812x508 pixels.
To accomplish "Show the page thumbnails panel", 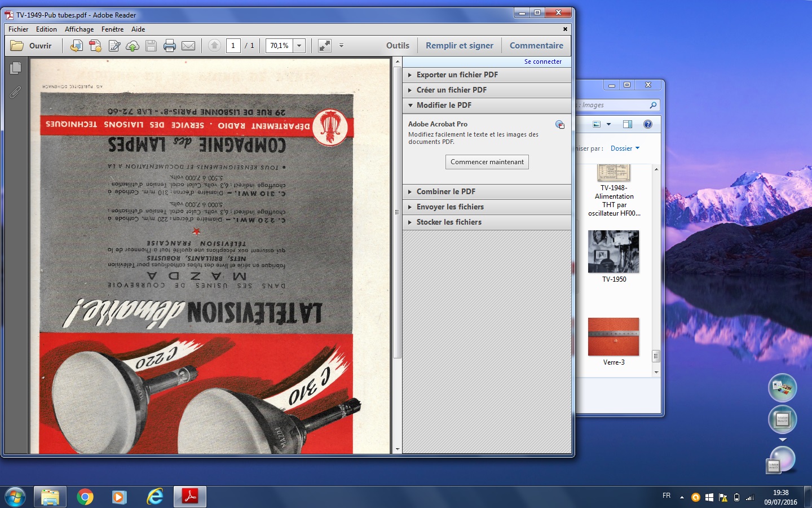I will 16,68.
